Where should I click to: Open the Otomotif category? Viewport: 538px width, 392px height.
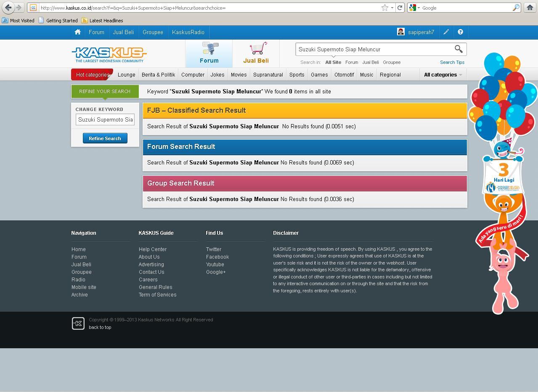click(x=344, y=74)
